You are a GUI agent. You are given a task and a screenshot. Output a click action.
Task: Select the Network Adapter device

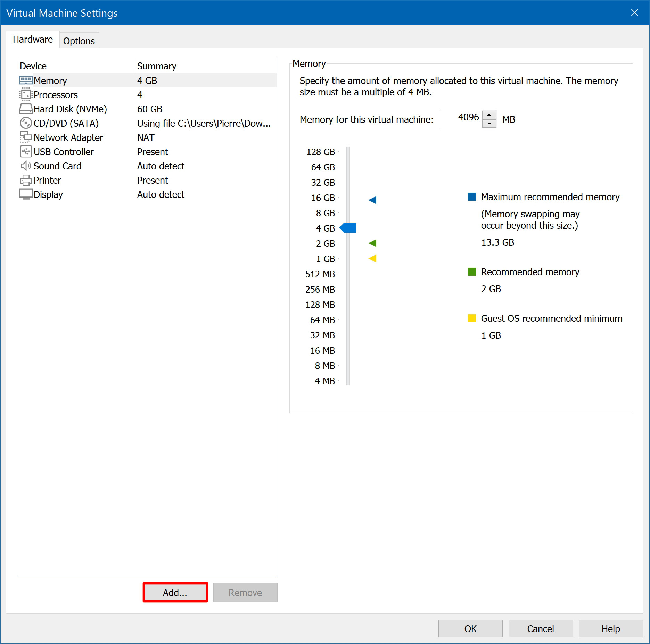tap(147, 137)
